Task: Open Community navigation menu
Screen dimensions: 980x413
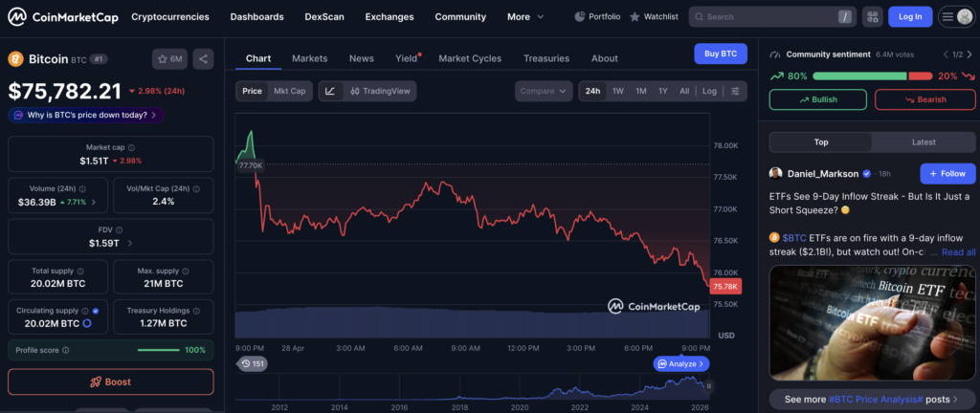Action: coord(460,17)
